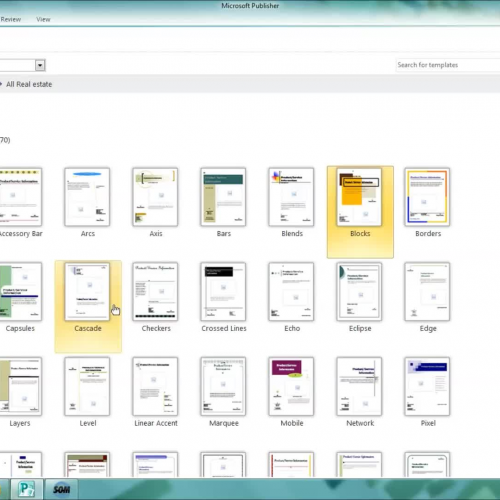Open Publisher from the taskbar
This screenshot has height=500, width=500.
27,489
